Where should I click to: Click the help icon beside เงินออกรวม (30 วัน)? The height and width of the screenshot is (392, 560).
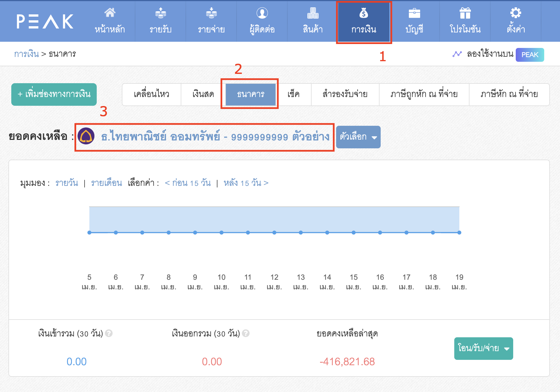[246, 333]
